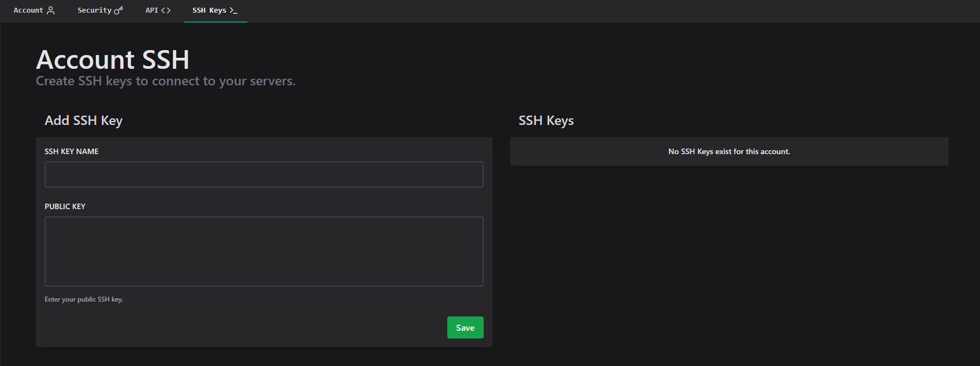Go to the API tab
The height and width of the screenshot is (366, 980).
click(x=151, y=10)
